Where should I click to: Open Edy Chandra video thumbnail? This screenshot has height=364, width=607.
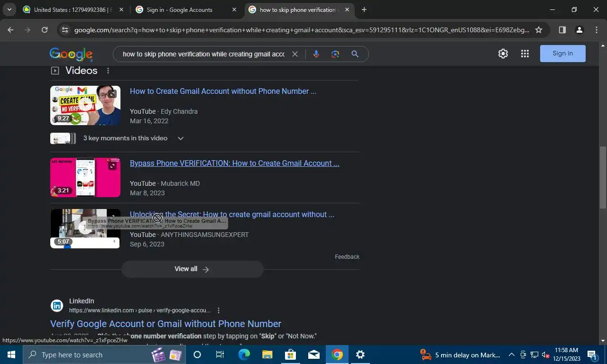(x=85, y=105)
